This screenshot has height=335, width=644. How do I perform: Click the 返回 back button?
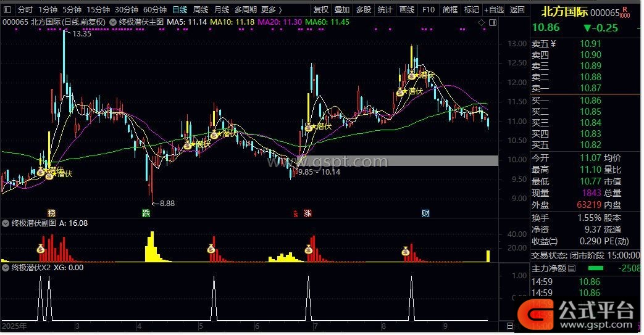(517, 10)
